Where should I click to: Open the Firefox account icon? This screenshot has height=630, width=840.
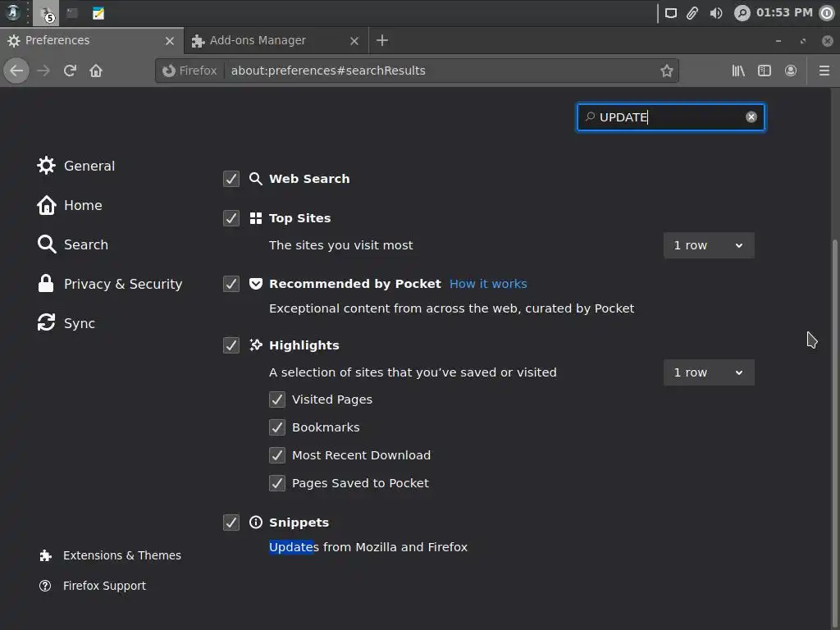791,71
